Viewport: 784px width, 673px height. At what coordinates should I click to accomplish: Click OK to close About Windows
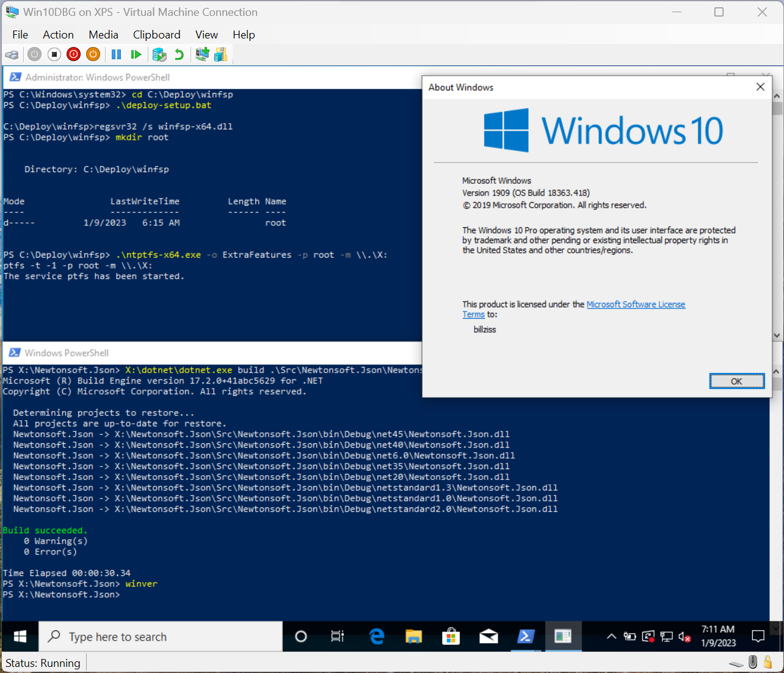[736, 380]
